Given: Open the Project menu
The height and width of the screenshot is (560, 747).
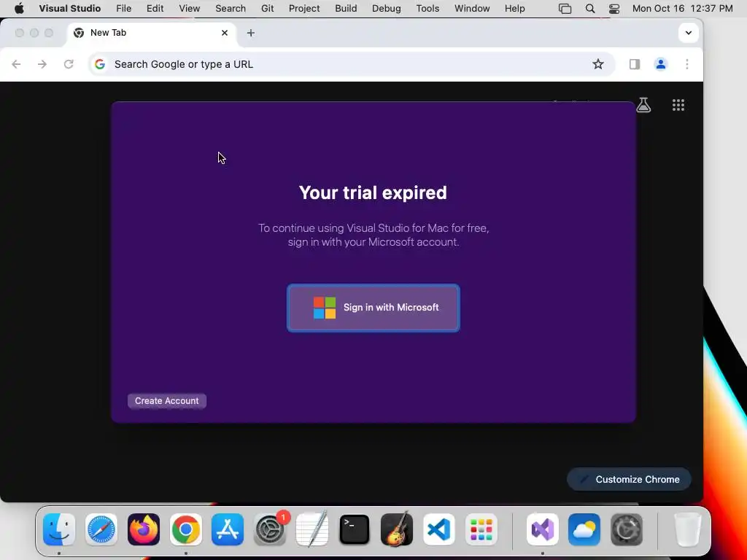Looking at the screenshot, I should [x=304, y=9].
